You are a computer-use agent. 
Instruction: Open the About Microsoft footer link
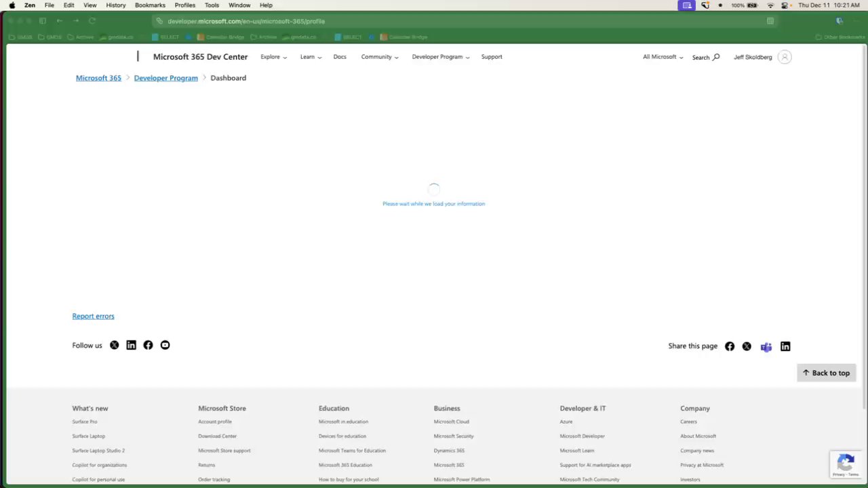coord(698,436)
